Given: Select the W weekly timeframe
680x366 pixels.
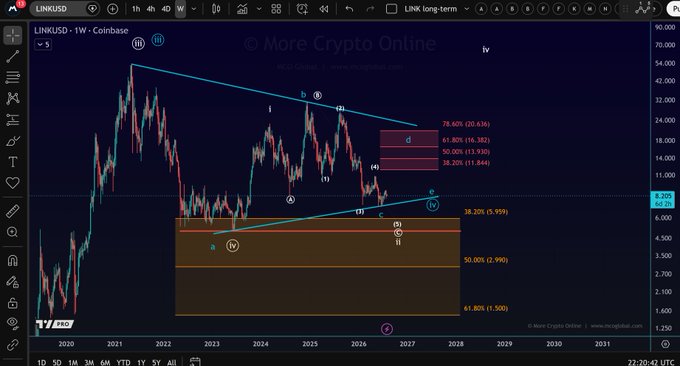Looking at the screenshot, I should tap(180, 9).
